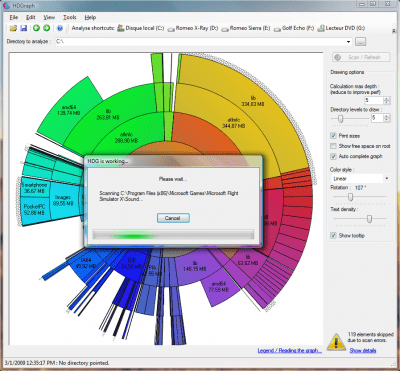
Task: Select the orange allinlc 344.87 MB segment
Action: pos(233,123)
